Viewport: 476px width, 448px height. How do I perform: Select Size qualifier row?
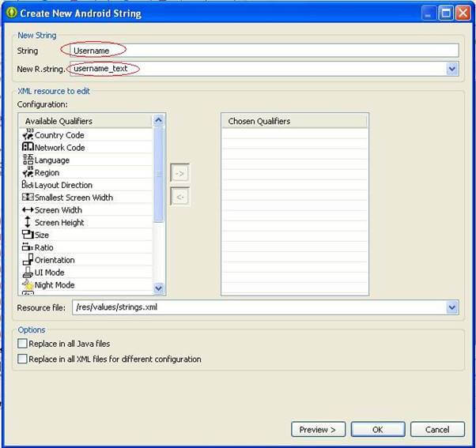pyautogui.click(x=85, y=235)
